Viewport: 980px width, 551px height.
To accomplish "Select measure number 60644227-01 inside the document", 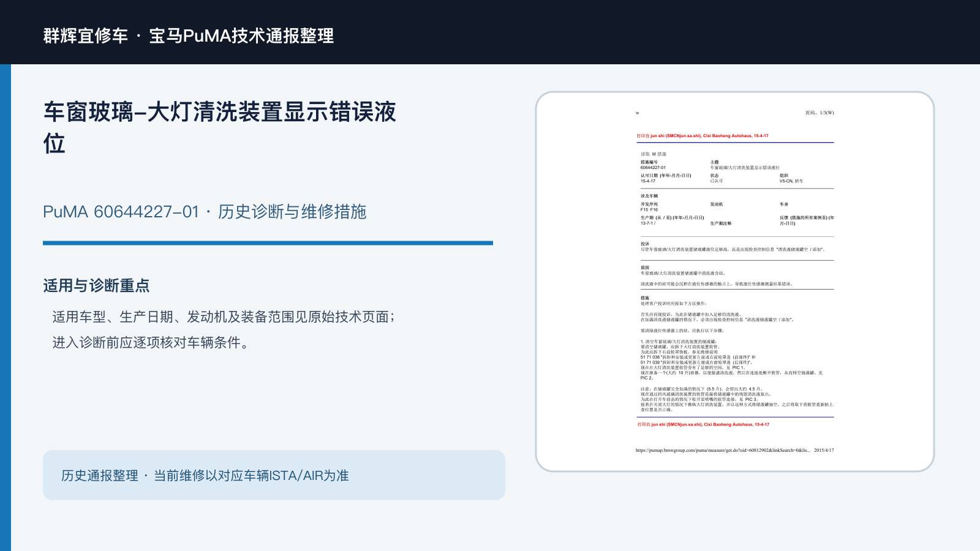I will (653, 168).
